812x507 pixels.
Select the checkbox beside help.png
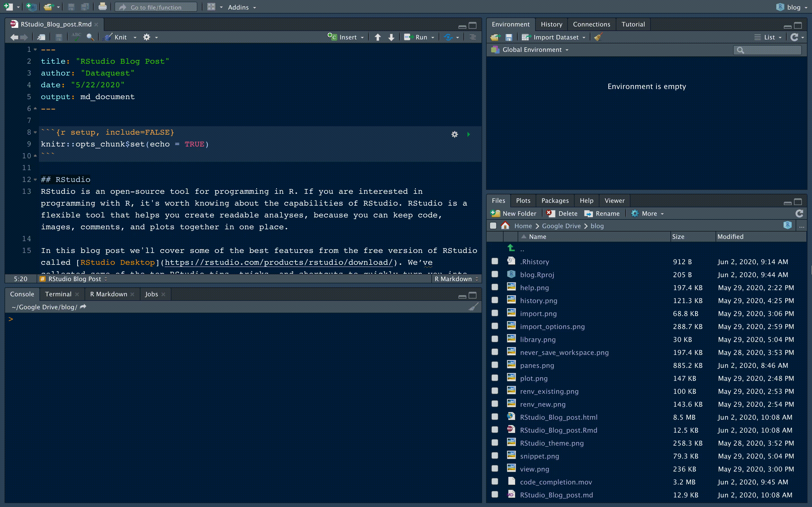point(495,287)
